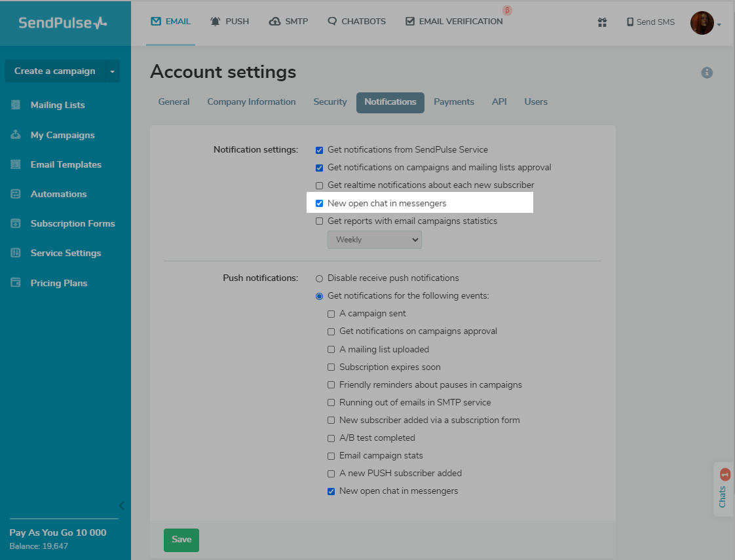Click the Send SMS link
This screenshot has height=560, width=735.
point(650,22)
